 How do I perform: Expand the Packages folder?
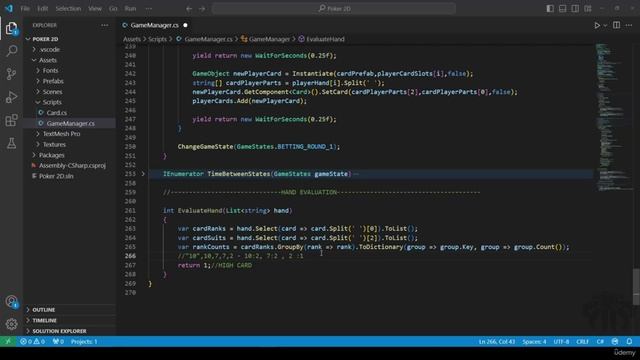point(69,155)
